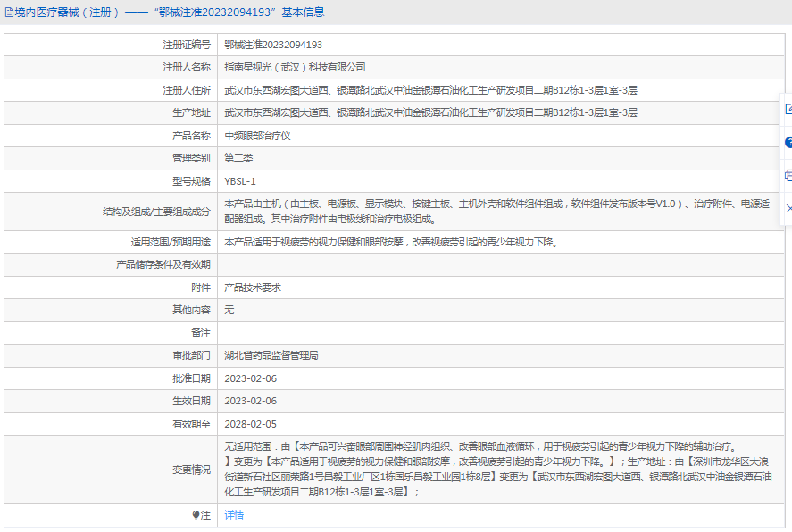This screenshot has width=792, height=532.
Task: Click the 批准日期 value 2023-02-06
Action: tap(251, 378)
